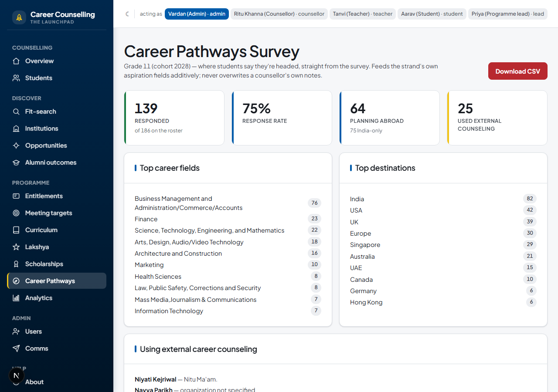Click the Comms paper plane icon
The height and width of the screenshot is (392, 558).
16,348
